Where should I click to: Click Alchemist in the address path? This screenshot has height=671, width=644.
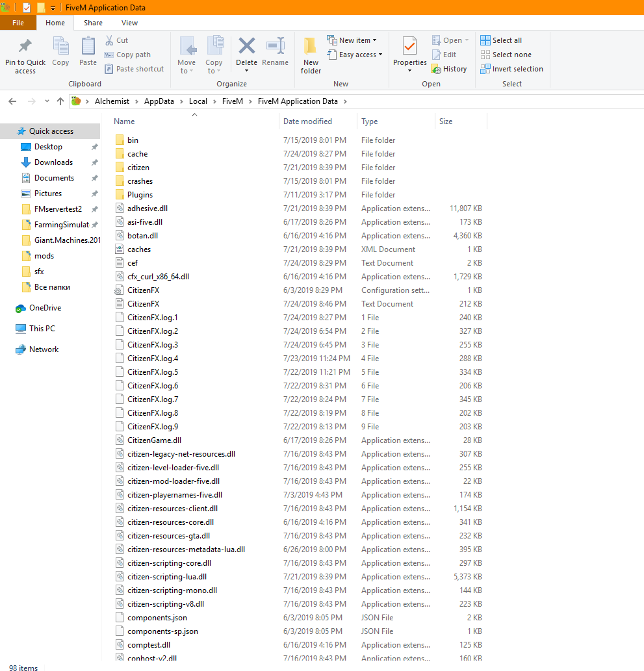(x=112, y=101)
